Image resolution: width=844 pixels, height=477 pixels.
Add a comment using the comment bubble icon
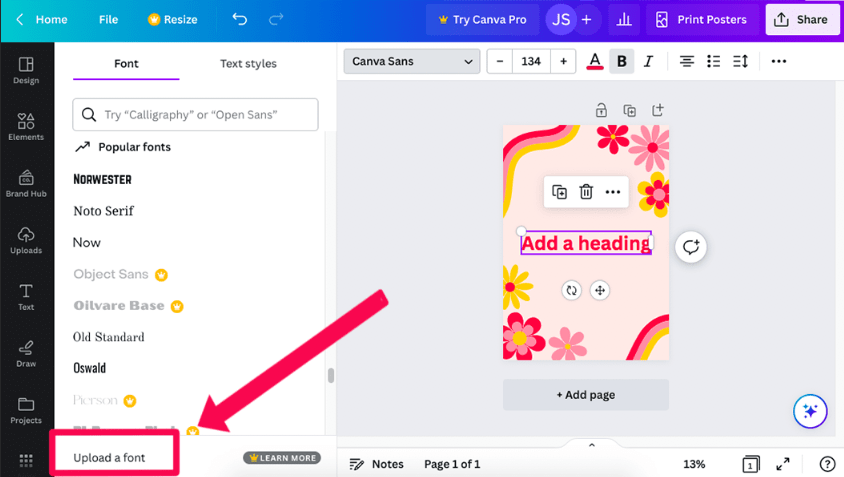691,247
